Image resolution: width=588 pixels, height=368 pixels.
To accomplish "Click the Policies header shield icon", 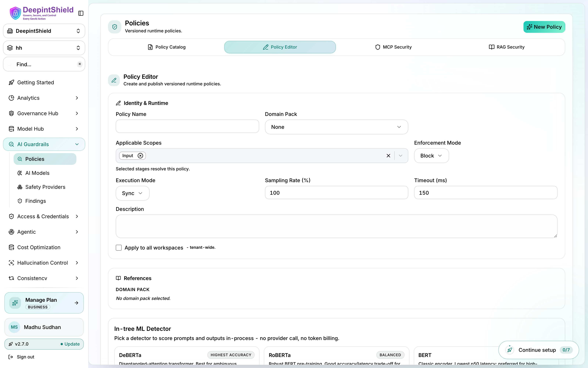I will [115, 27].
